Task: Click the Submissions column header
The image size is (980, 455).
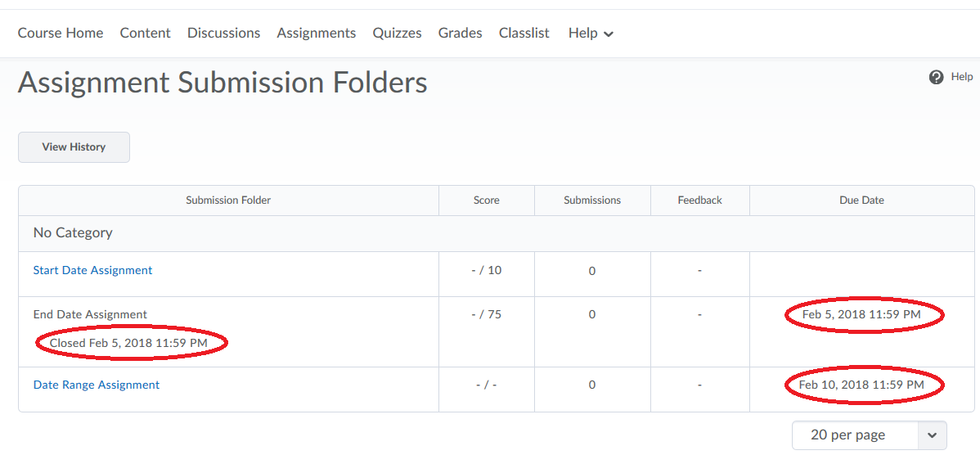Action: tap(592, 200)
